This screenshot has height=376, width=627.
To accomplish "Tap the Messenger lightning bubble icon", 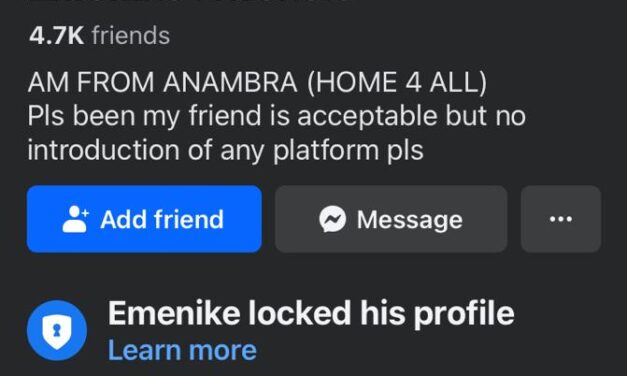I will 332,219.
